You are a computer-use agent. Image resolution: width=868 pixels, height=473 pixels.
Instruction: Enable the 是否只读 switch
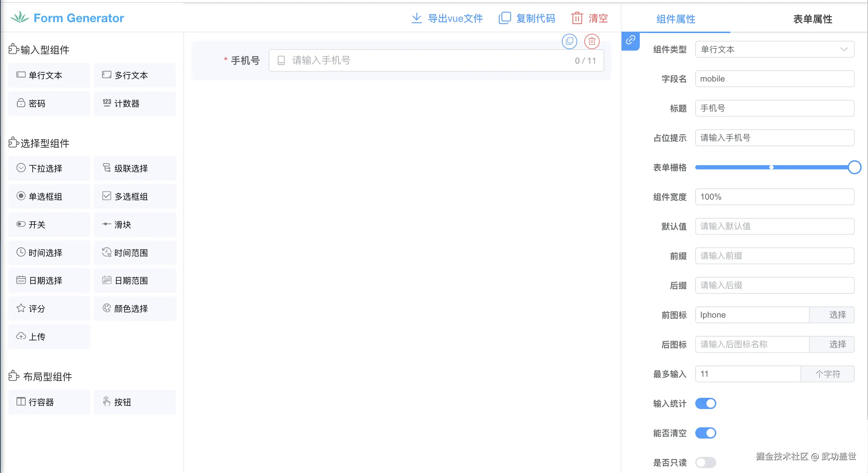point(705,462)
